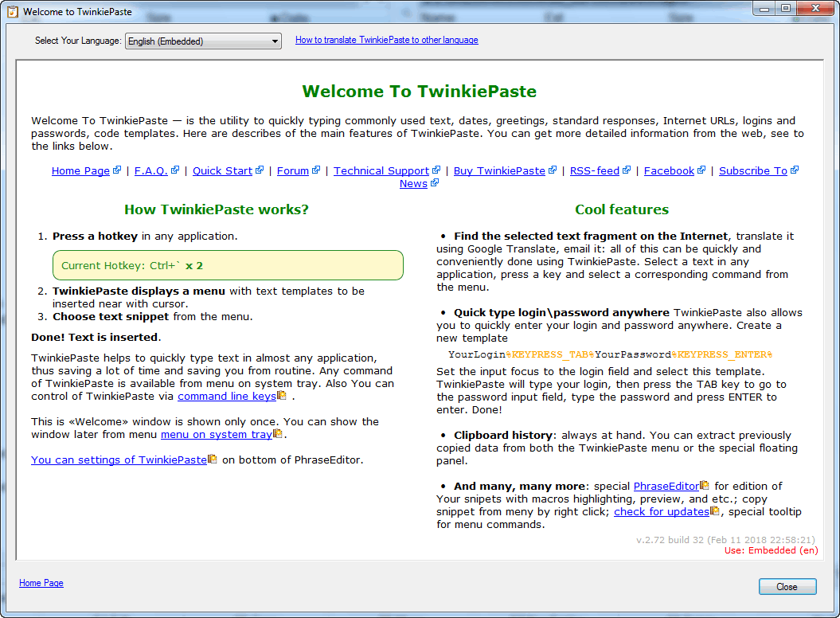This screenshot has height=618, width=840.
Task: Click the Current Hotkey box
Action: (x=229, y=265)
